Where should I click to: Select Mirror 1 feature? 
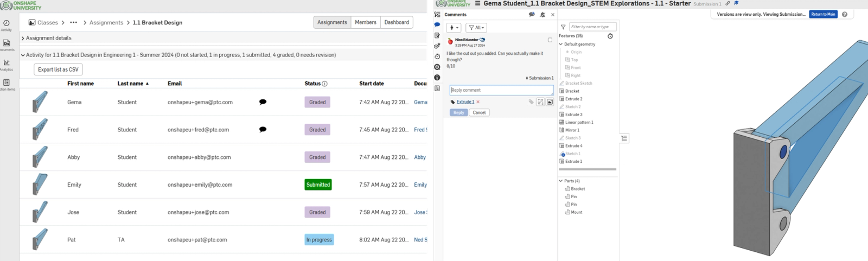pos(572,130)
